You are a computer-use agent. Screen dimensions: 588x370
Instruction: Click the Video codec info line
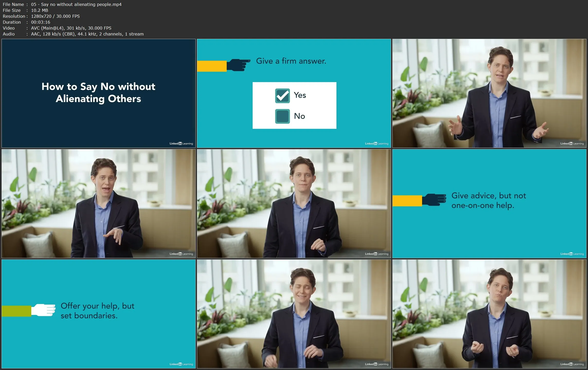click(x=57, y=28)
